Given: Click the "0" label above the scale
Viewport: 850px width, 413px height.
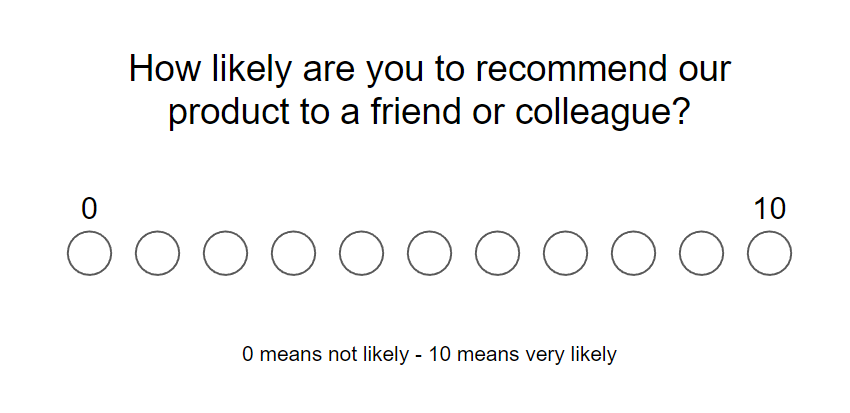Looking at the screenshot, I should tap(89, 209).
